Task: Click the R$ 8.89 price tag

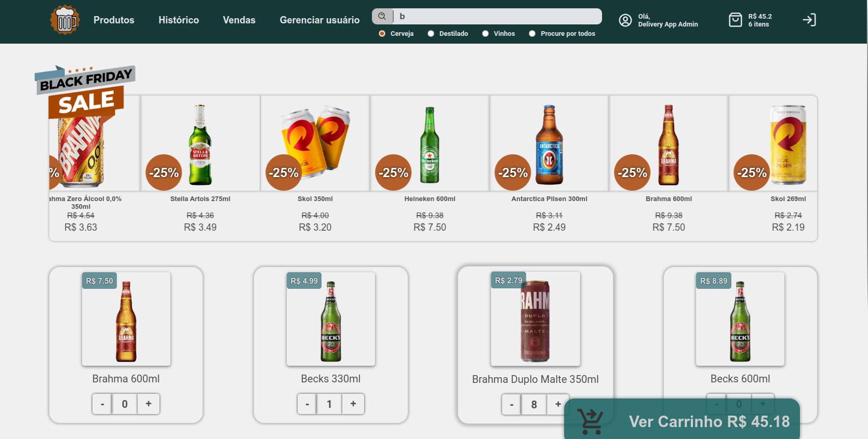Action: 714,281
